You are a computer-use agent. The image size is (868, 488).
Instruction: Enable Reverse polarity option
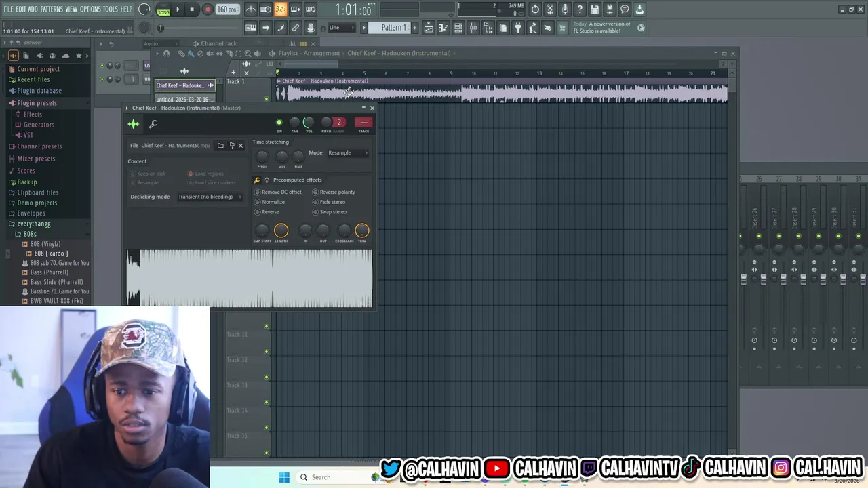point(334,192)
